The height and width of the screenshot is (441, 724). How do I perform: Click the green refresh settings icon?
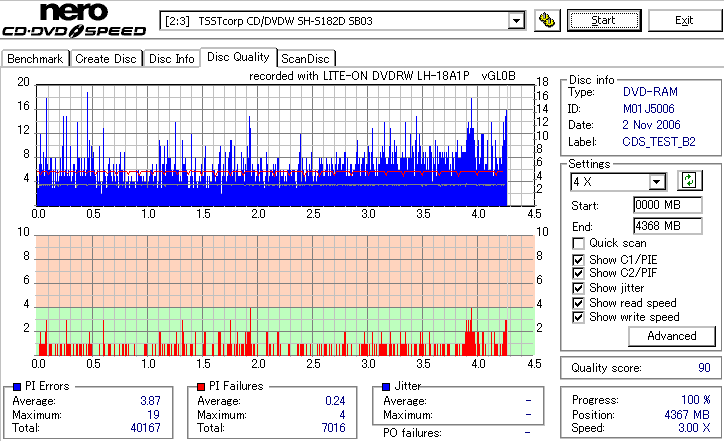(x=689, y=181)
